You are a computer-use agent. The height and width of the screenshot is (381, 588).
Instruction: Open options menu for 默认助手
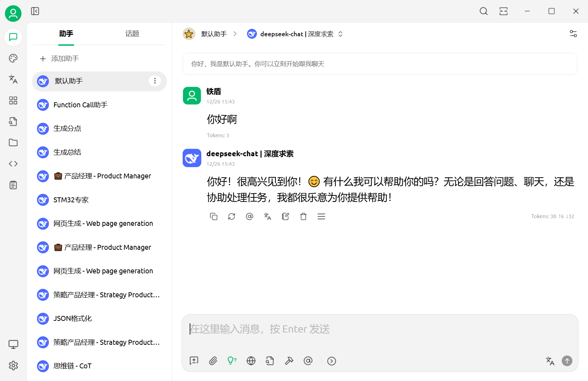(155, 81)
